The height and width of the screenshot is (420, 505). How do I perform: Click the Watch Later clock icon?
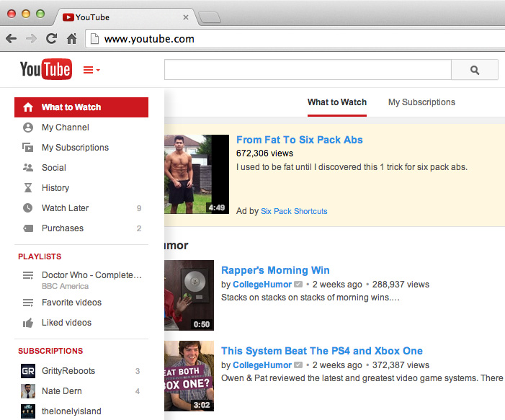28,208
